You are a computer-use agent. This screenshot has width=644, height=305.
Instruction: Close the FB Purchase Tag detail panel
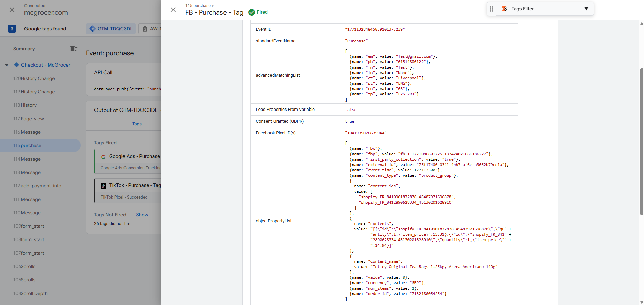tap(173, 10)
